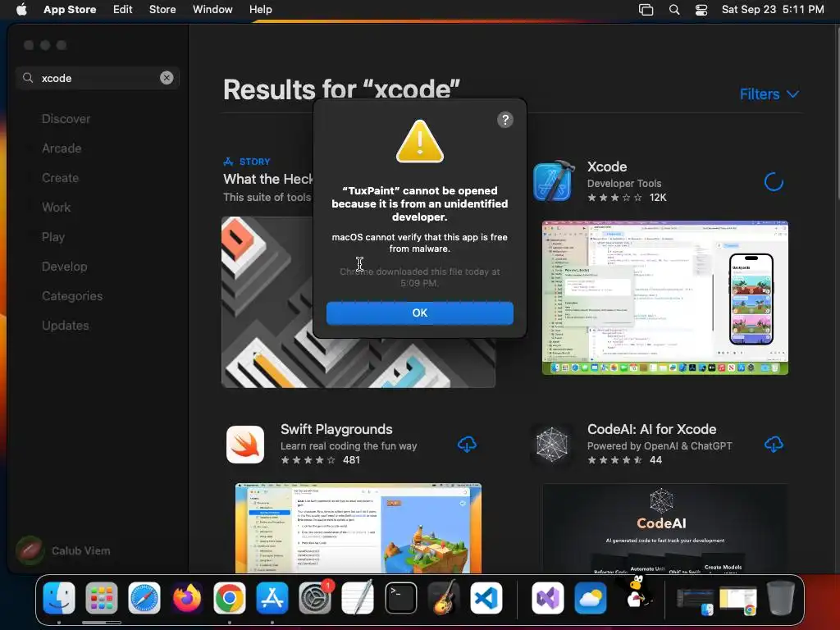Image resolution: width=840 pixels, height=630 pixels.
Task: Open Tux Paint penguin icon in Dock
Action: tap(636, 592)
